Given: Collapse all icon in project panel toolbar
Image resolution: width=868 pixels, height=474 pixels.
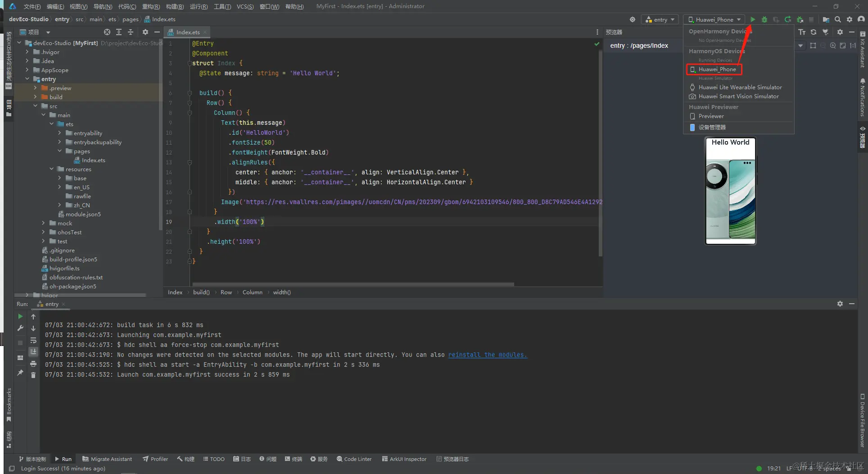Looking at the screenshot, I should tap(131, 32).
